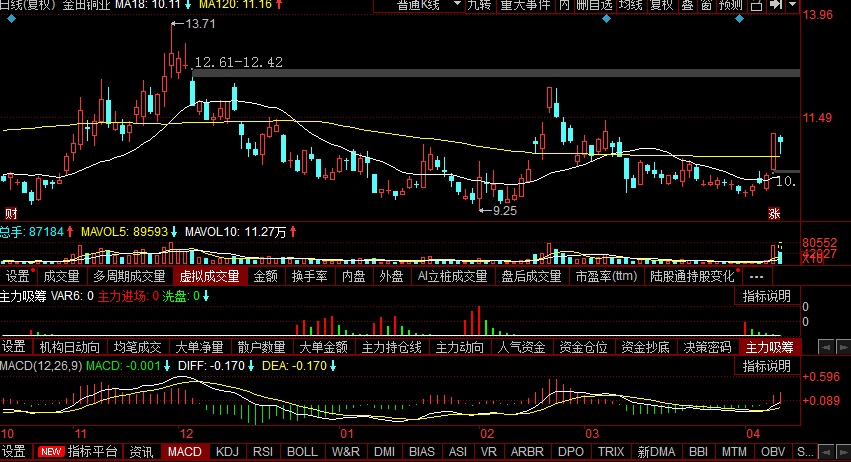851x462 pixels.
Task: Switch to the BOLL indicator
Action: [x=302, y=452]
